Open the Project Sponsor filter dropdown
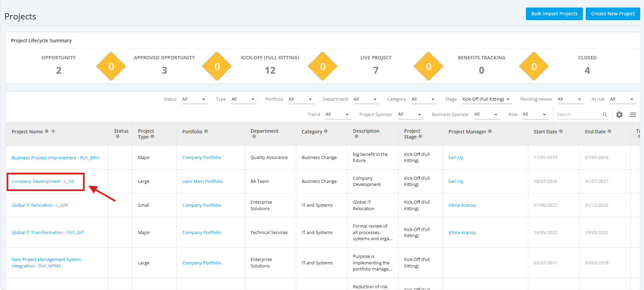The height and width of the screenshot is (290, 644). (411, 114)
